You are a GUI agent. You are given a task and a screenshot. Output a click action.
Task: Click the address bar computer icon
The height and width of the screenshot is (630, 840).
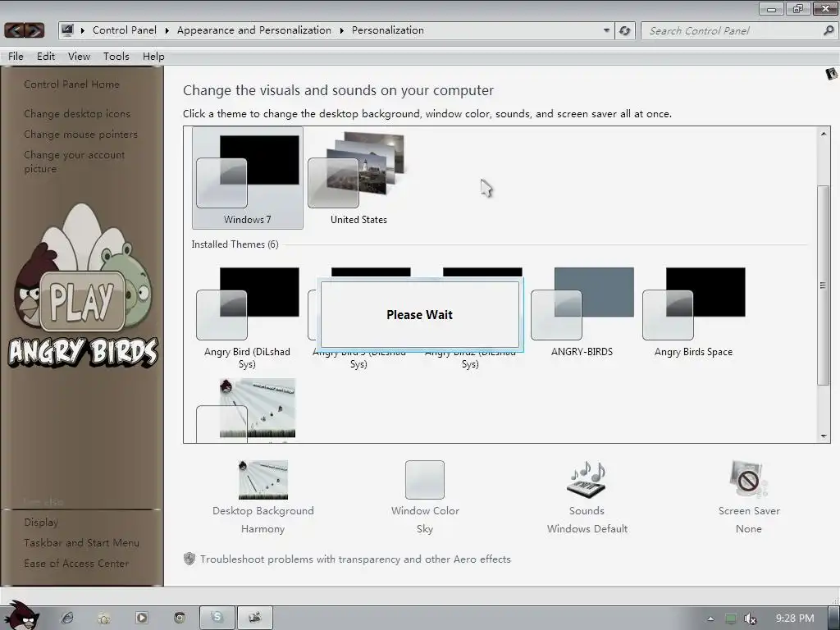(x=67, y=30)
